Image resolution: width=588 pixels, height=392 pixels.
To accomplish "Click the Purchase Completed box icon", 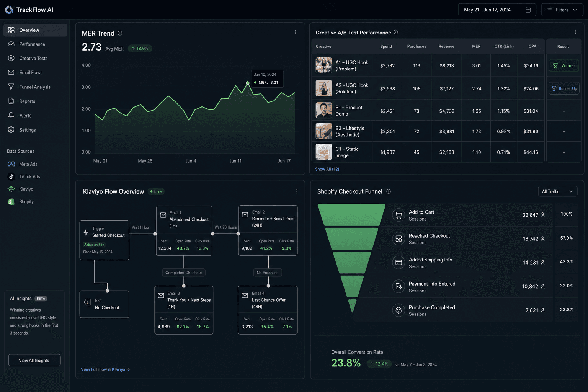I will pyautogui.click(x=399, y=310).
